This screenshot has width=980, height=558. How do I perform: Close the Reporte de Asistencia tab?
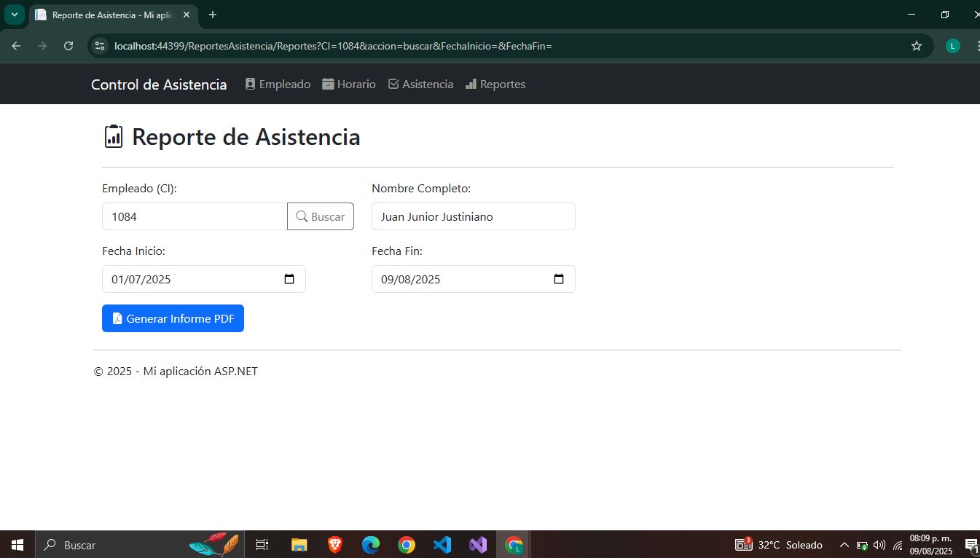(186, 15)
